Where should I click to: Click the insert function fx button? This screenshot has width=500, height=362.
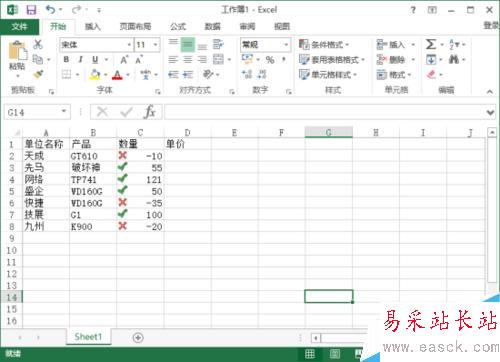pyautogui.click(x=150, y=112)
